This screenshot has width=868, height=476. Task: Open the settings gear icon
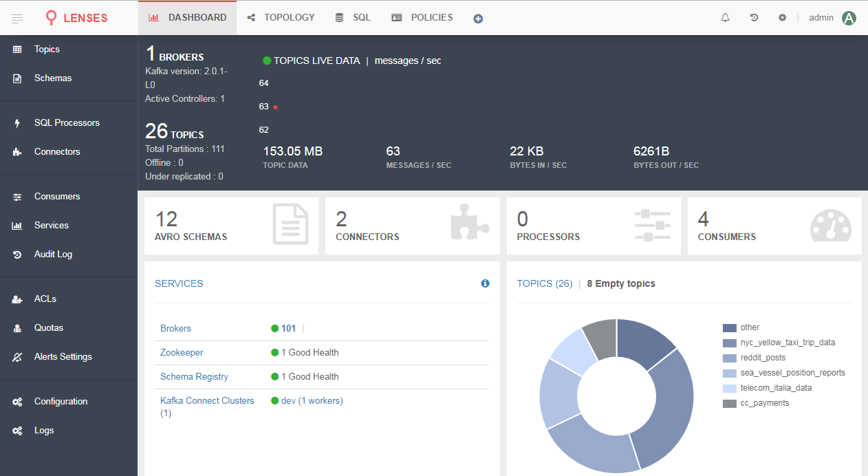782,18
